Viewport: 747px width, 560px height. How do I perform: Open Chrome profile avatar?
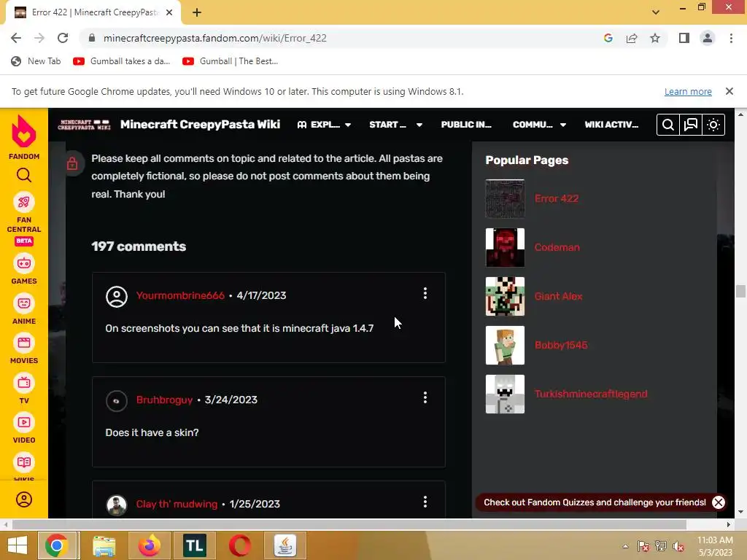click(708, 38)
